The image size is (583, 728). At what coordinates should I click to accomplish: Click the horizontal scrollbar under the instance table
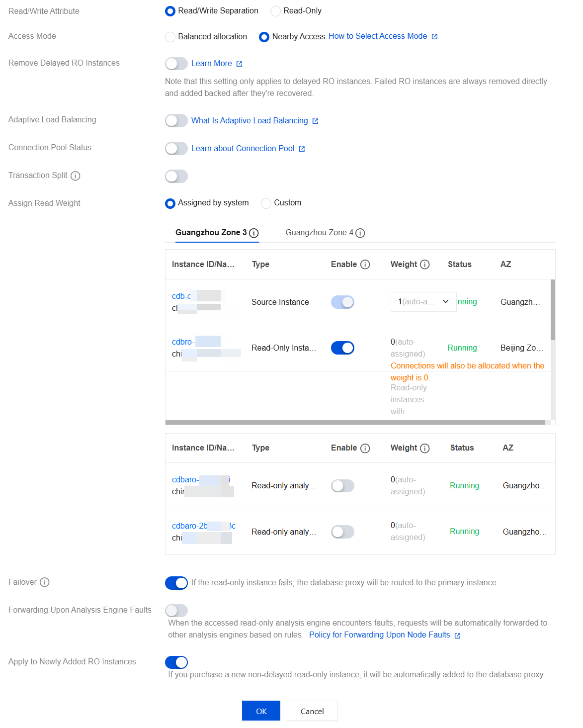[355, 423]
